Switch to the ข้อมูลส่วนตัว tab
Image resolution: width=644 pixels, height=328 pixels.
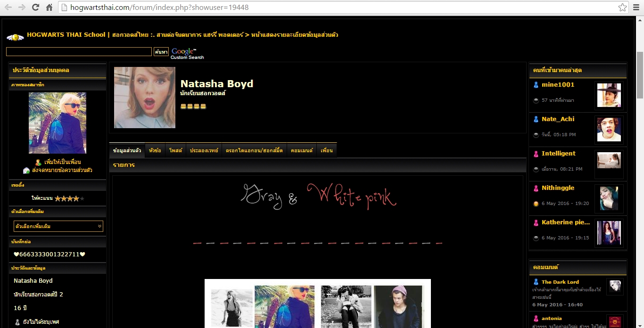(x=127, y=150)
